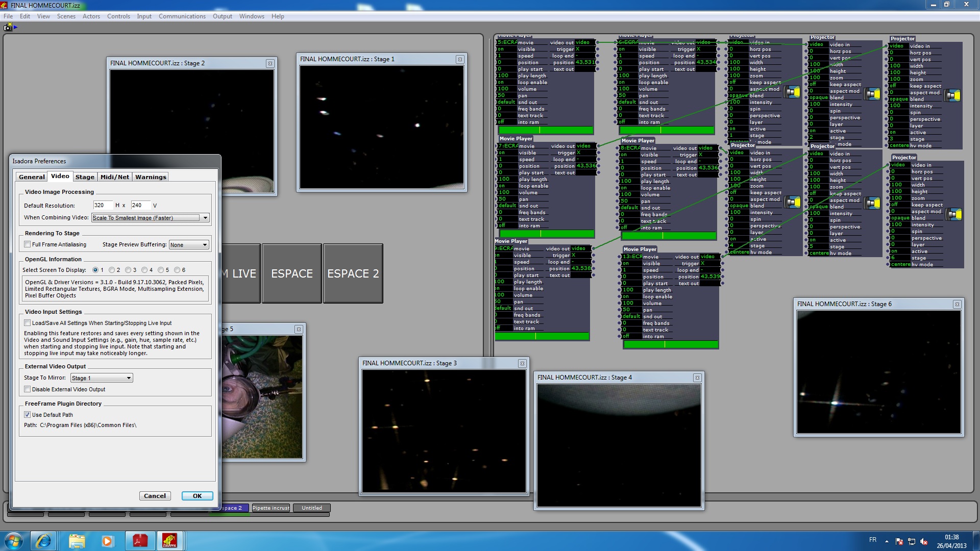The image size is (980, 551).
Task: Click the Projector actor icon for stage 3
Action: [952, 95]
